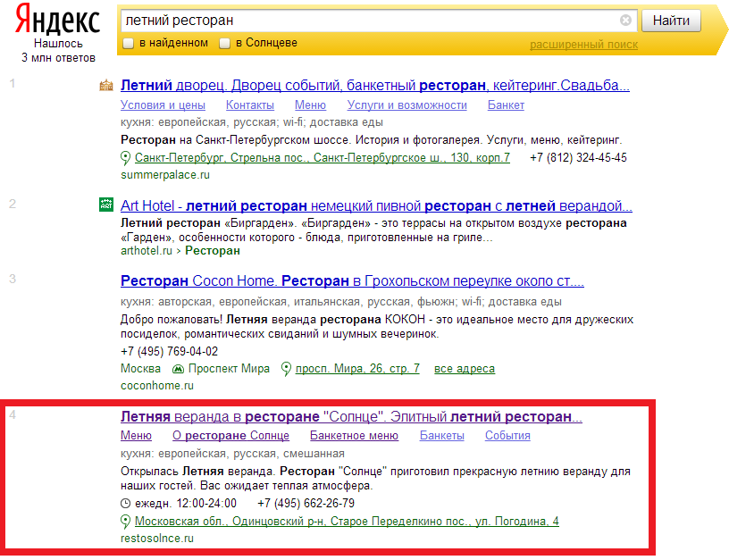Enable the "в найденном" checkbox

(129, 43)
